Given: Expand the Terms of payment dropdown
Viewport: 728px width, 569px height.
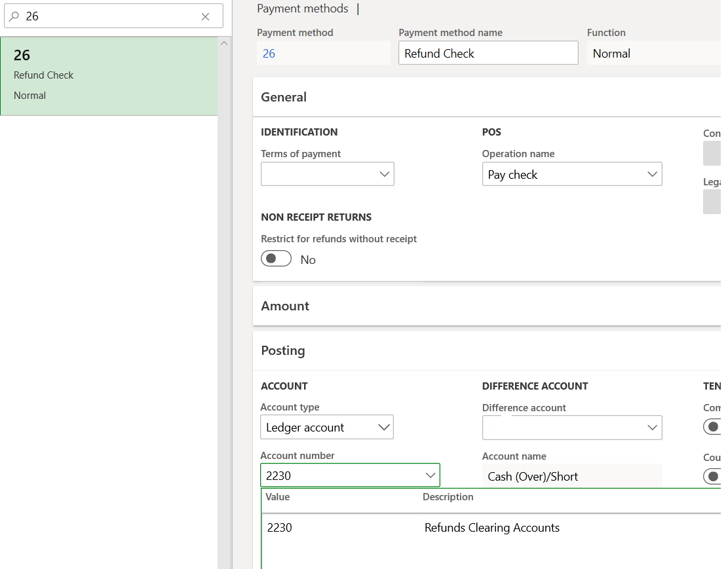Looking at the screenshot, I should click(x=385, y=174).
